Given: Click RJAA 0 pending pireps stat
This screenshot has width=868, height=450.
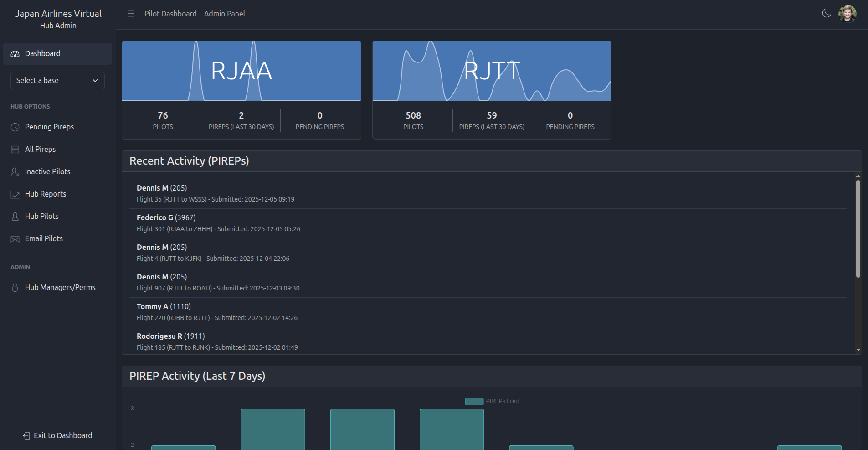Looking at the screenshot, I should pos(320,120).
